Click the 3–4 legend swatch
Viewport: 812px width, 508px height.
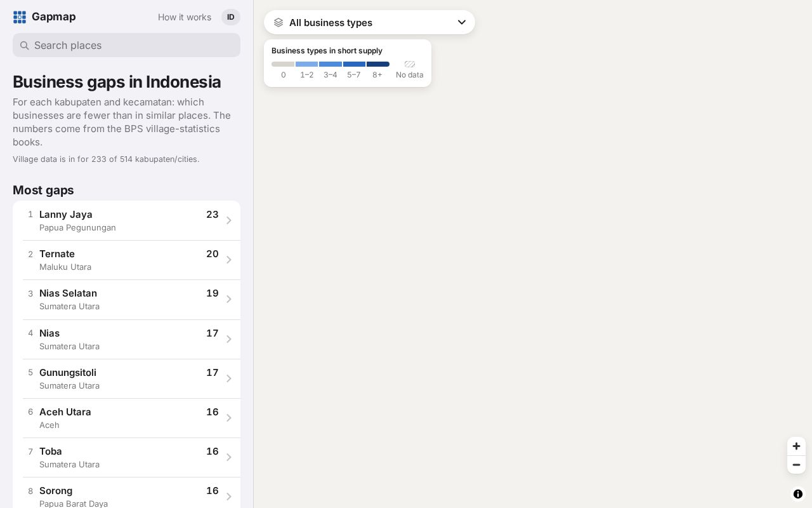click(x=331, y=64)
